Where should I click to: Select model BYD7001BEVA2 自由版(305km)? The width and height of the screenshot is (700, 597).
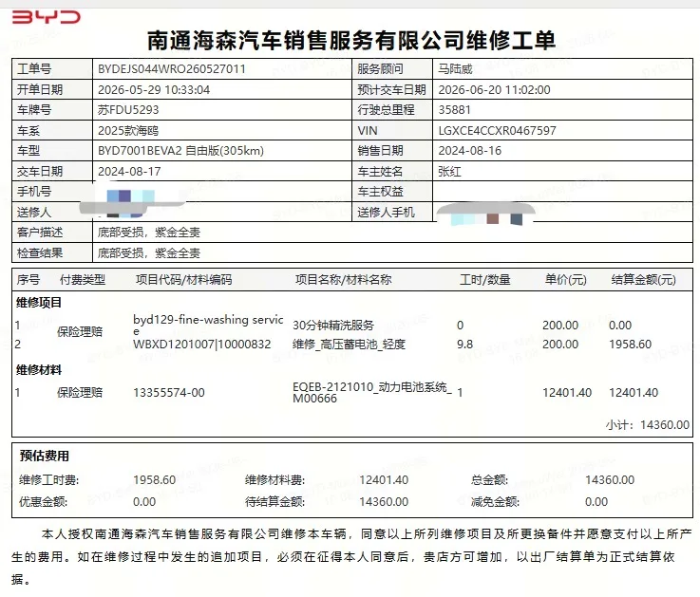point(180,151)
